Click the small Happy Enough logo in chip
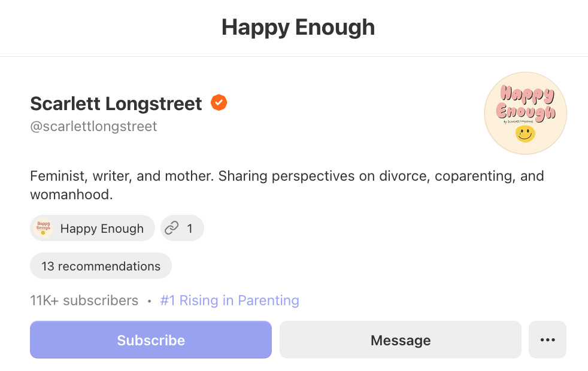The image size is (588, 371). (x=43, y=228)
